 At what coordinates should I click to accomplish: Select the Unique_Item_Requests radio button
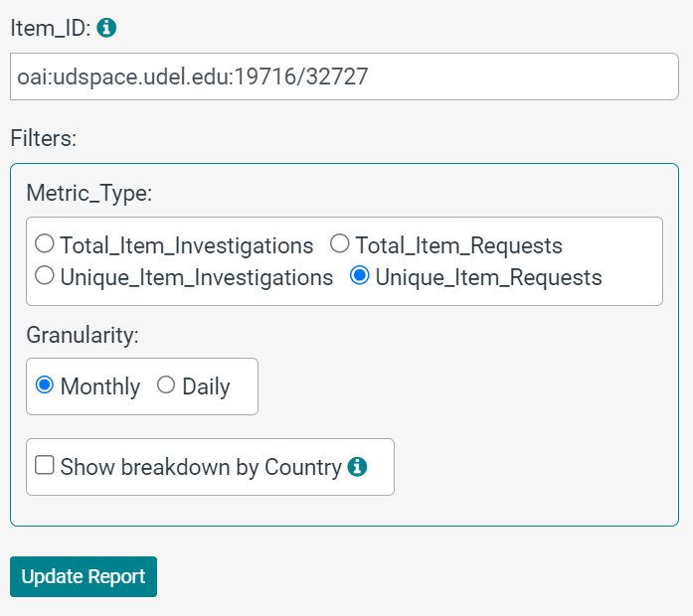pos(360,276)
